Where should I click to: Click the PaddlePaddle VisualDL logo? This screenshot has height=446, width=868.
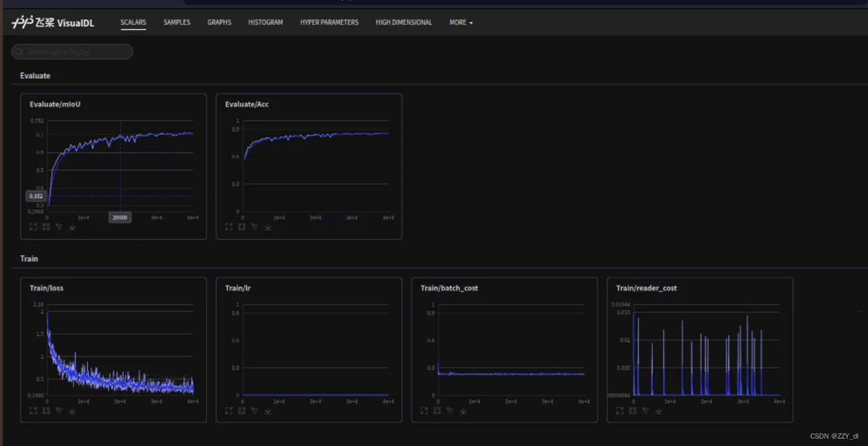tap(53, 22)
